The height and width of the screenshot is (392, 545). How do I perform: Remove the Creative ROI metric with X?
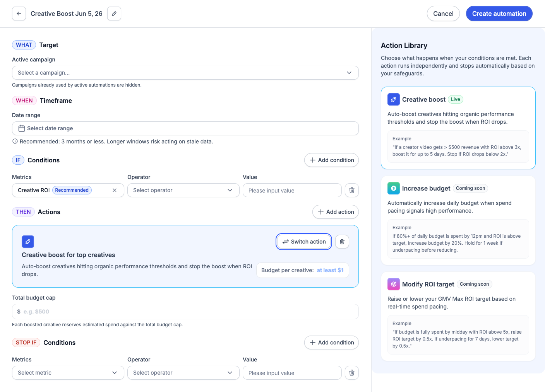click(x=115, y=190)
